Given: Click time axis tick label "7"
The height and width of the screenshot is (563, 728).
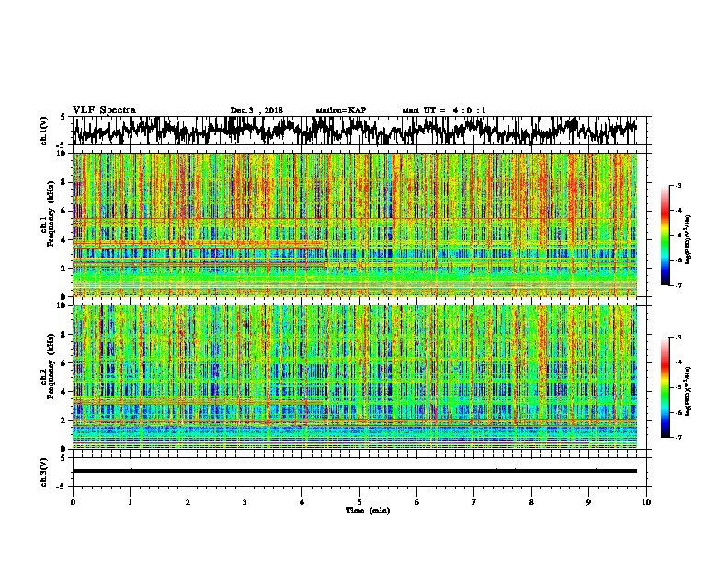Looking at the screenshot, I should (474, 502).
